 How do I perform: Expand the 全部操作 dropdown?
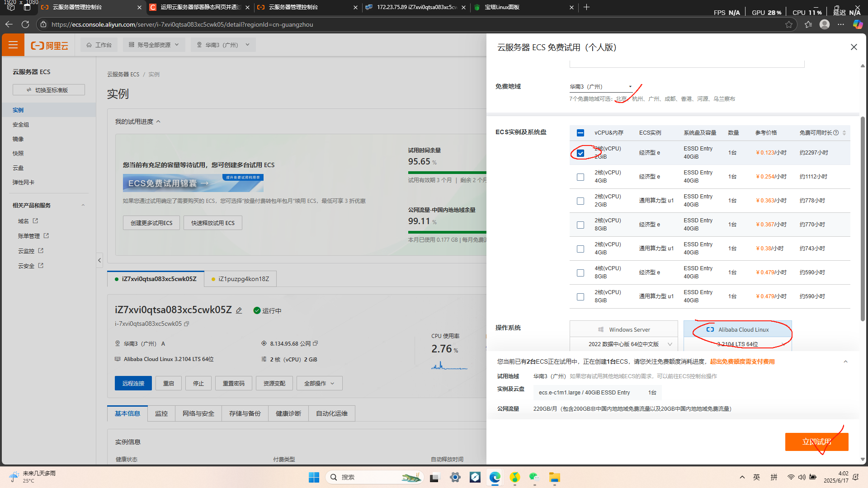coord(319,384)
